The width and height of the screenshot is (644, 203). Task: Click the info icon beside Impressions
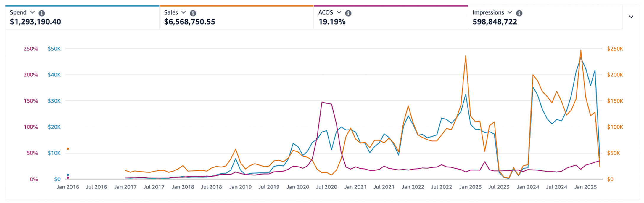[x=519, y=13]
